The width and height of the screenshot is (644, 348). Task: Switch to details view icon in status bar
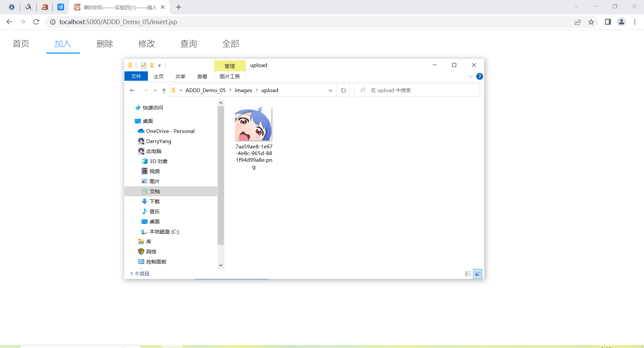point(468,274)
